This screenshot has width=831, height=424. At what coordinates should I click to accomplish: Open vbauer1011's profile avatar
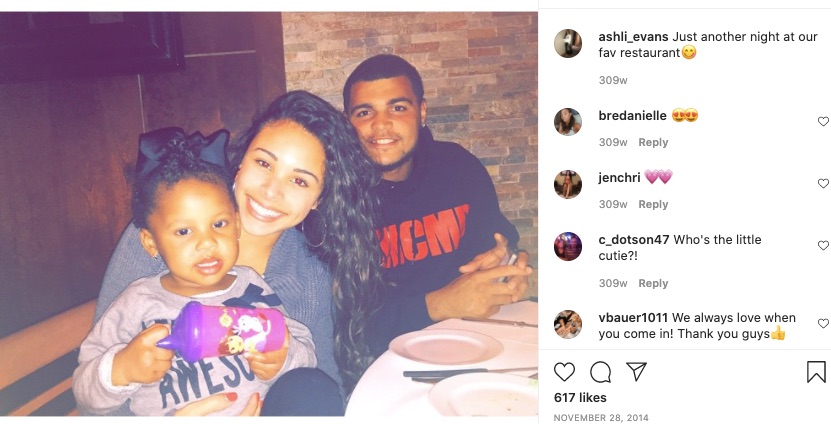point(568,324)
